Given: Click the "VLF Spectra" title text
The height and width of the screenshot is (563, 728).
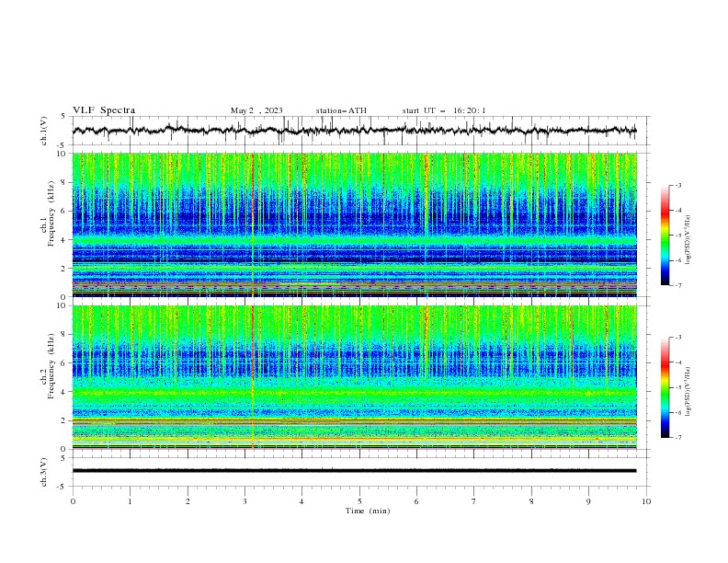Looking at the screenshot, I should click(x=104, y=110).
